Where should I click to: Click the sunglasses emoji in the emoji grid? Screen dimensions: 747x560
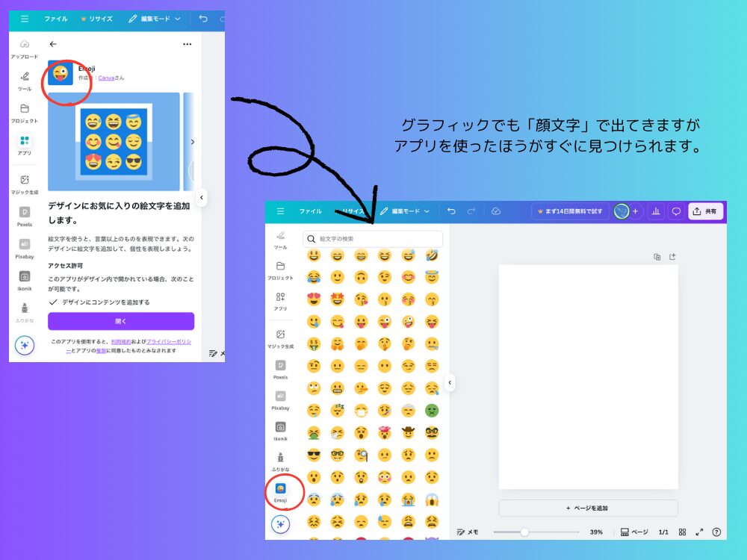(x=313, y=455)
